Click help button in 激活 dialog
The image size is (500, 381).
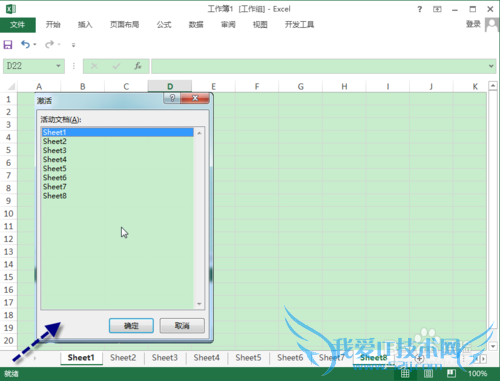pos(172,98)
